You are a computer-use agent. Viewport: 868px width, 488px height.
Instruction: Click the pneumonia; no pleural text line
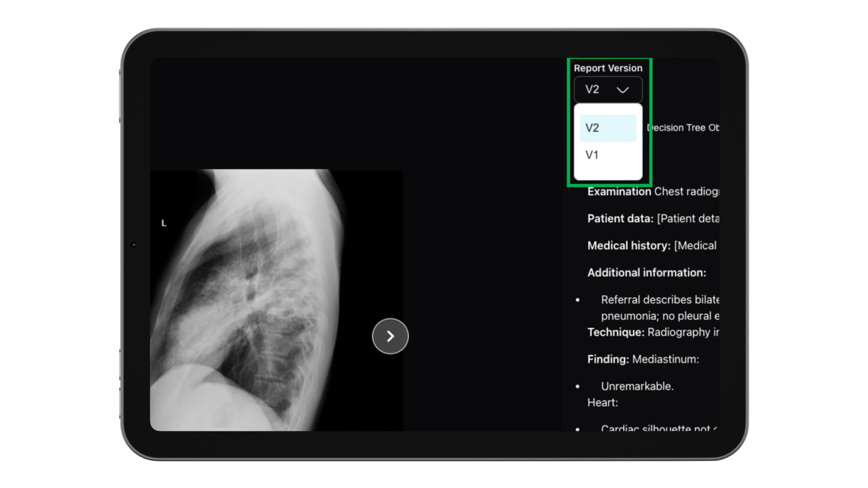pos(659,316)
